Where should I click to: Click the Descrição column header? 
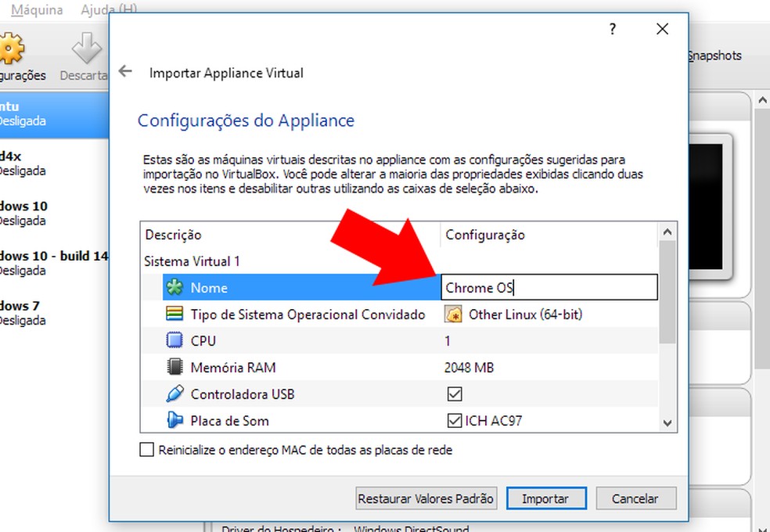[174, 235]
